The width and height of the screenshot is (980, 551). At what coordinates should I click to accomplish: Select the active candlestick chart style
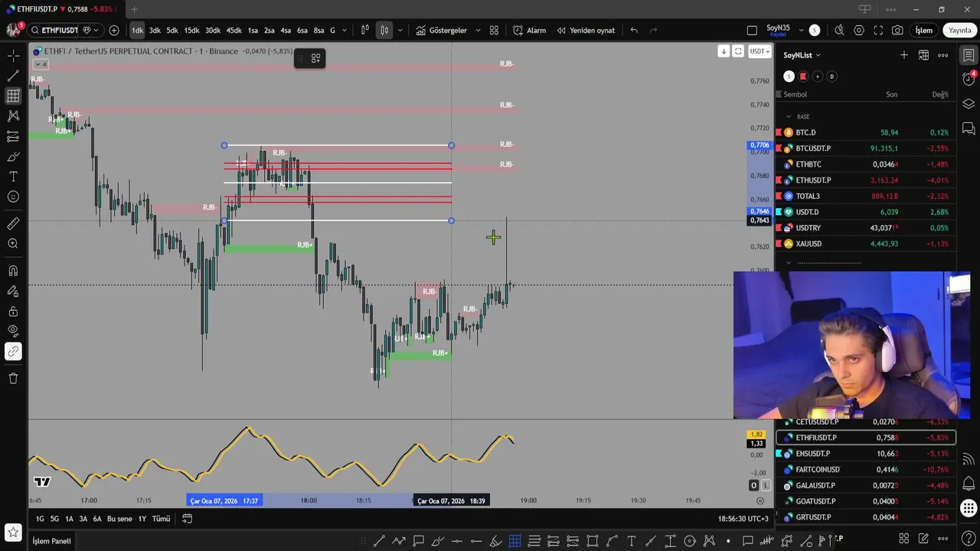pyautogui.click(x=384, y=31)
